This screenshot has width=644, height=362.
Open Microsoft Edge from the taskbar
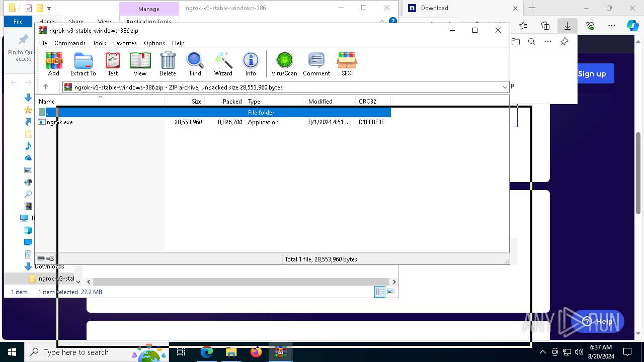[207, 352]
